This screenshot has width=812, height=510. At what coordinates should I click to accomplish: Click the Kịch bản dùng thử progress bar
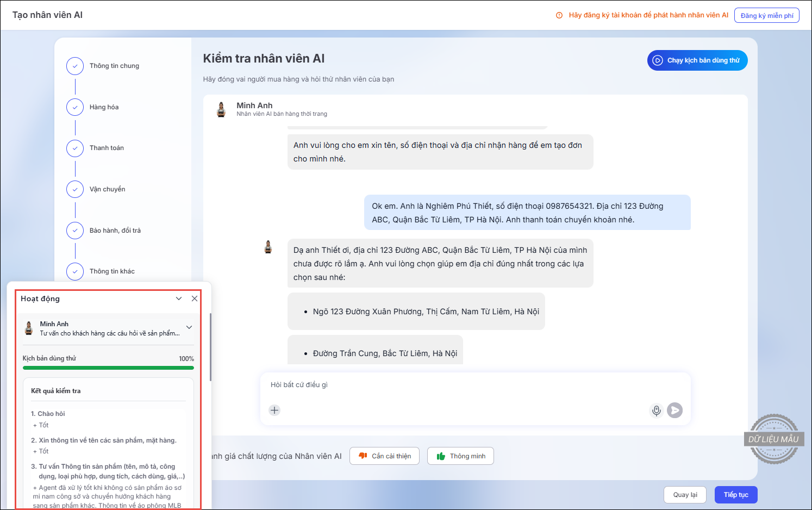[x=108, y=368]
